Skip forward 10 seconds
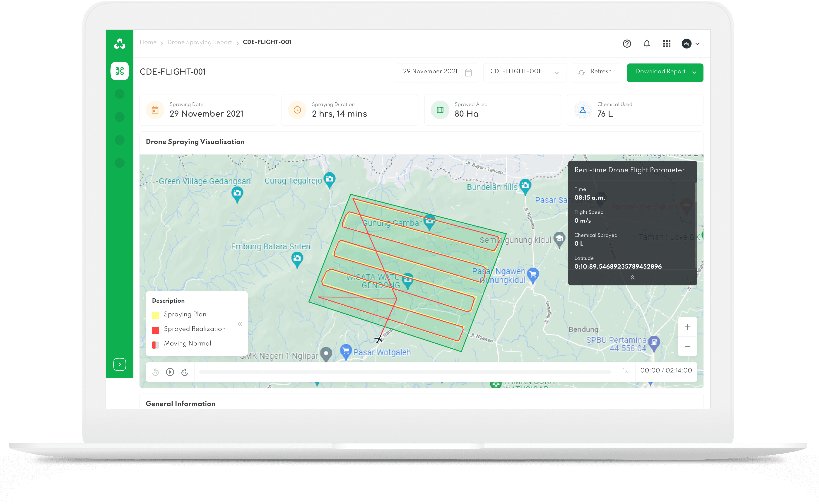Screen dimensions: 819x504 tap(185, 372)
